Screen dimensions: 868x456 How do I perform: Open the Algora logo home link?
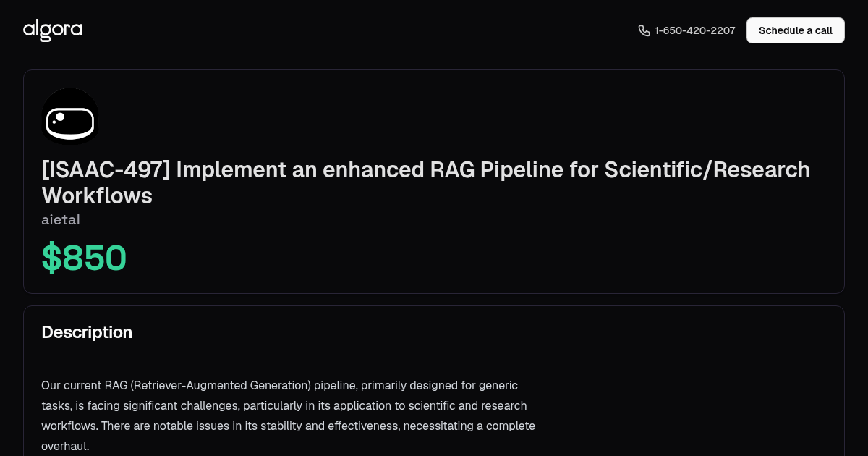[x=52, y=30]
